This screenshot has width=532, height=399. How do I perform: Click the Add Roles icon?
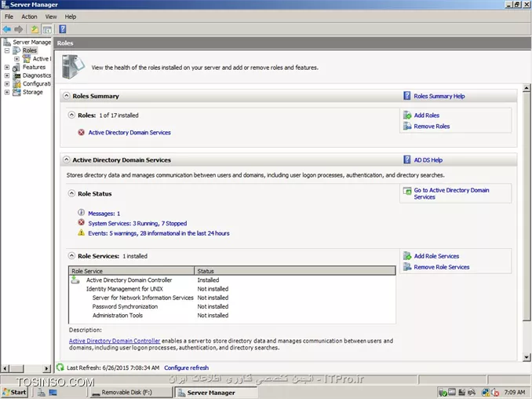[407, 115]
